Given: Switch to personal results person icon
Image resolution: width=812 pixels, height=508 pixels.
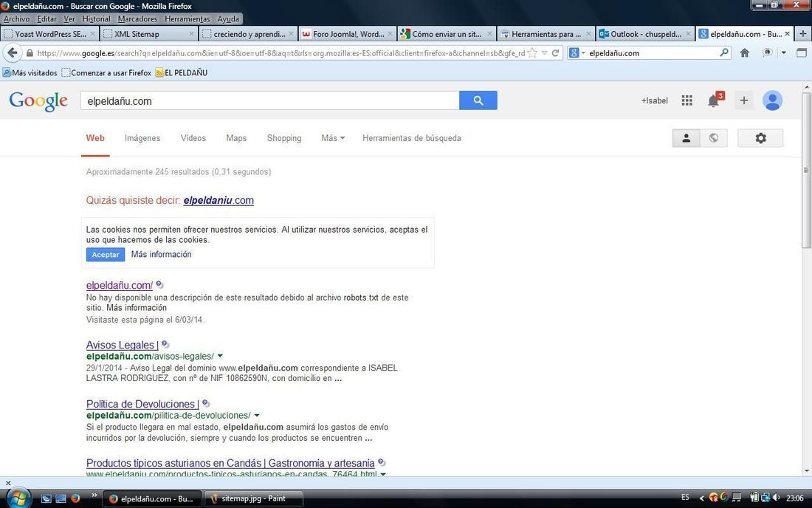Looking at the screenshot, I should pos(687,138).
